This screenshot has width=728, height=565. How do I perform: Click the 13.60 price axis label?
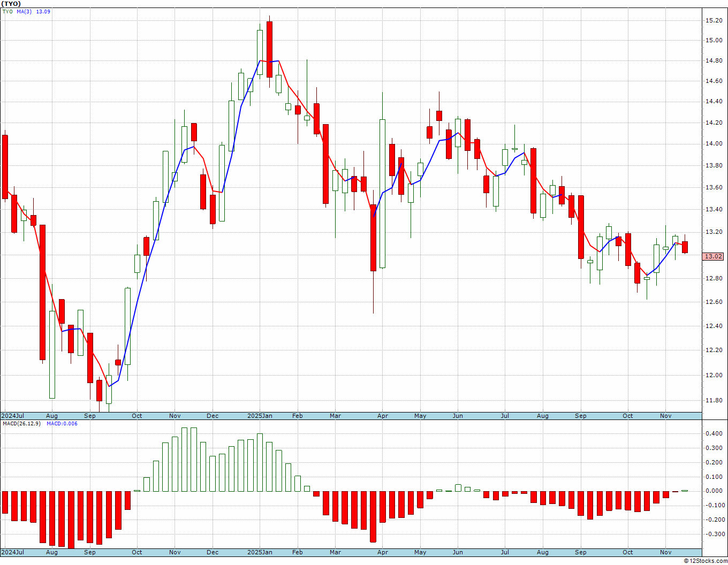point(714,187)
